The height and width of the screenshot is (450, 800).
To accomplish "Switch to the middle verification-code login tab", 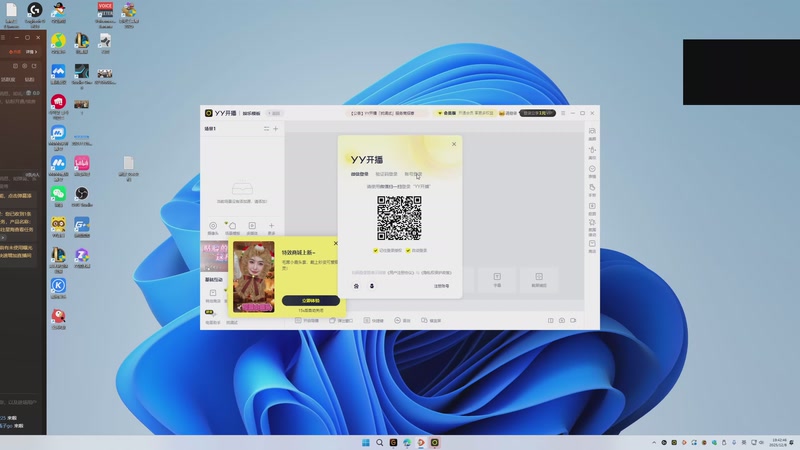I will pyautogui.click(x=386, y=174).
